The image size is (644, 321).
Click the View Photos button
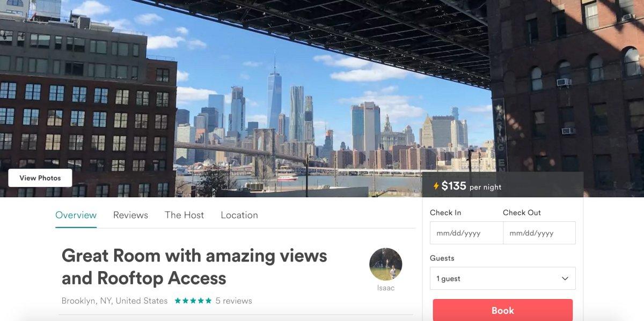coord(40,178)
